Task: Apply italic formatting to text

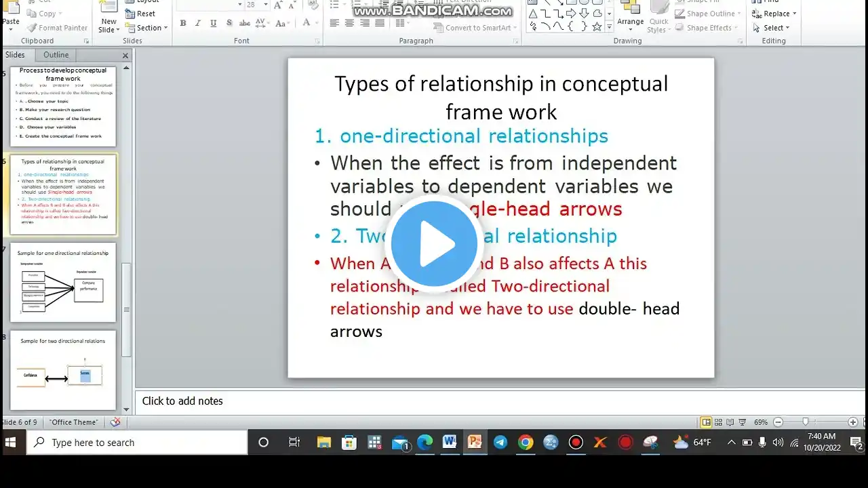Action: (x=198, y=23)
